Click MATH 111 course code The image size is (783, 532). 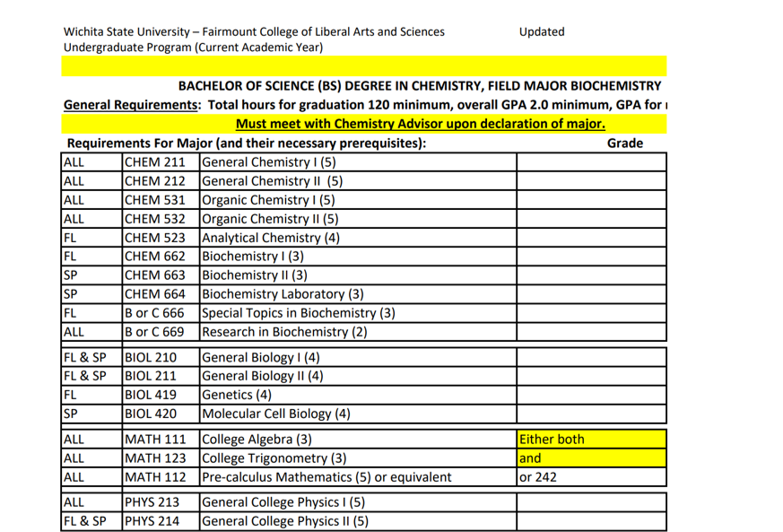click(155, 440)
